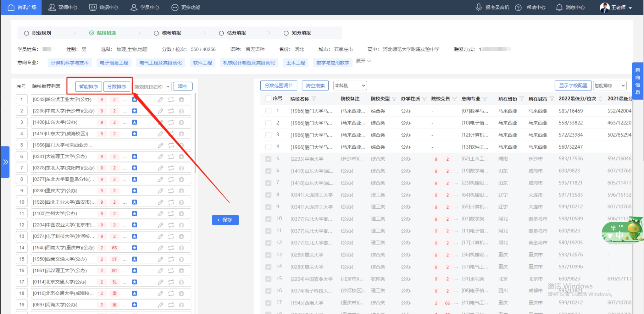Click the 计算机科学与技术 major tag
This screenshot has width=644, height=314.
click(70, 63)
